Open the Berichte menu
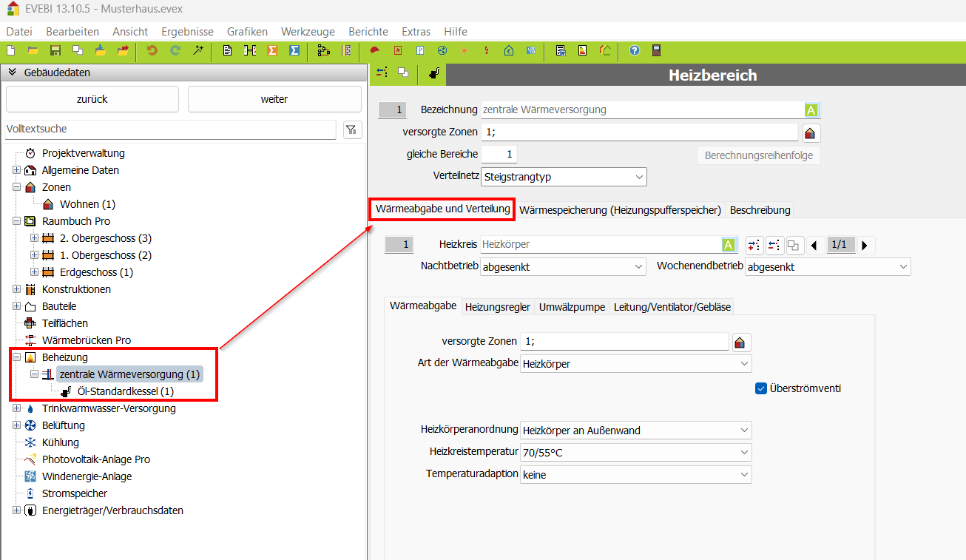The width and height of the screenshot is (966, 560). tap(368, 32)
